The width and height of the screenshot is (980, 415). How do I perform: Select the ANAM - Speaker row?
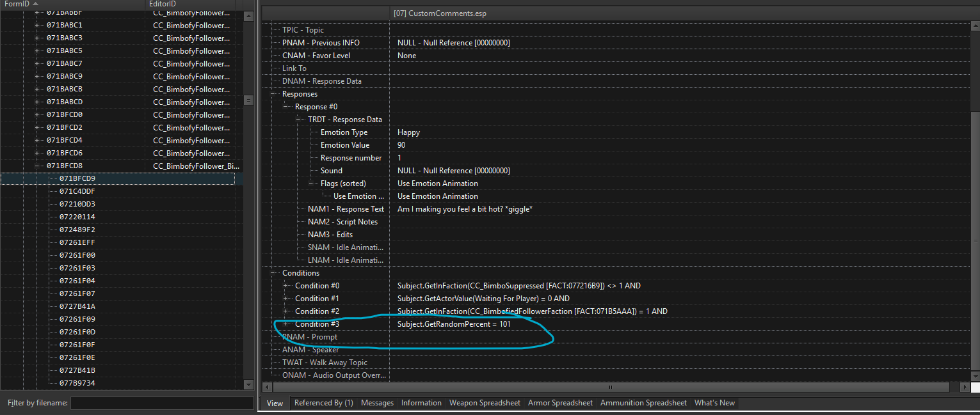pyautogui.click(x=310, y=350)
